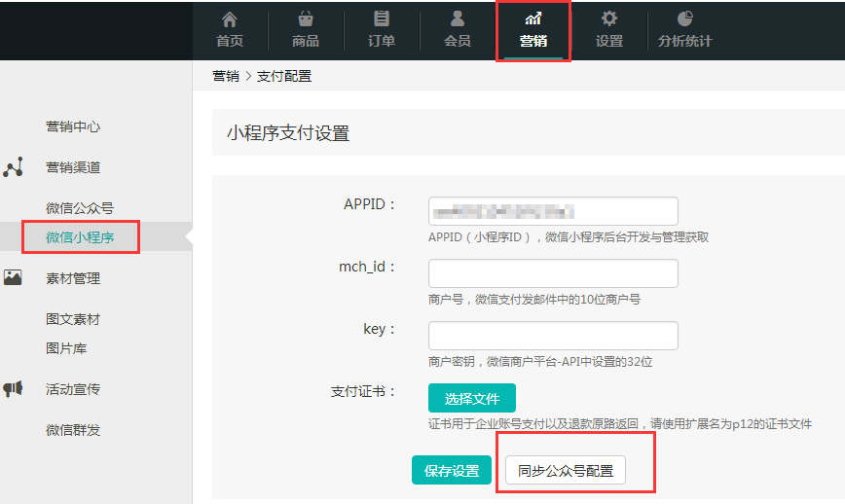Open Analytics (分析统计) pie chart icon
Image resolution: width=845 pixels, height=504 pixels.
tap(685, 18)
